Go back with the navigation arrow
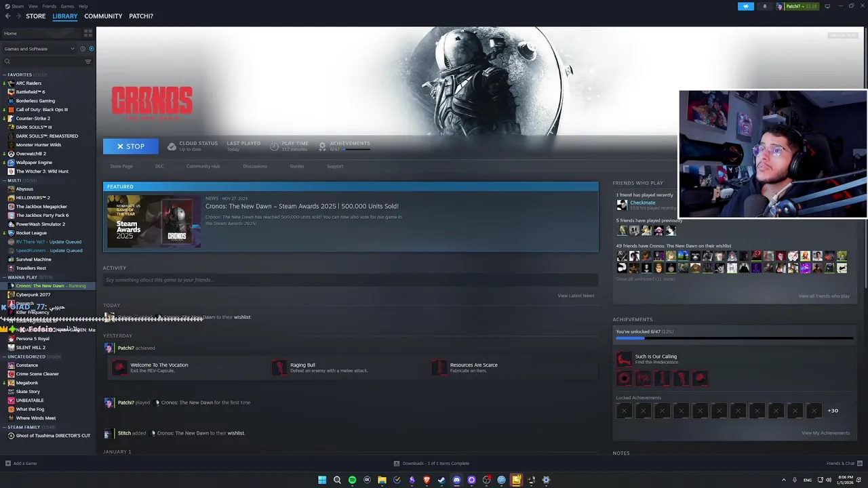 (x=7, y=16)
